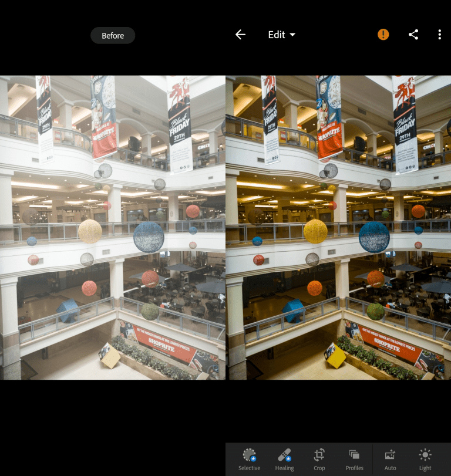Screen dimensions: 451x476
Task: Choose the Healing bandage tool icon
Action: [x=284, y=454]
